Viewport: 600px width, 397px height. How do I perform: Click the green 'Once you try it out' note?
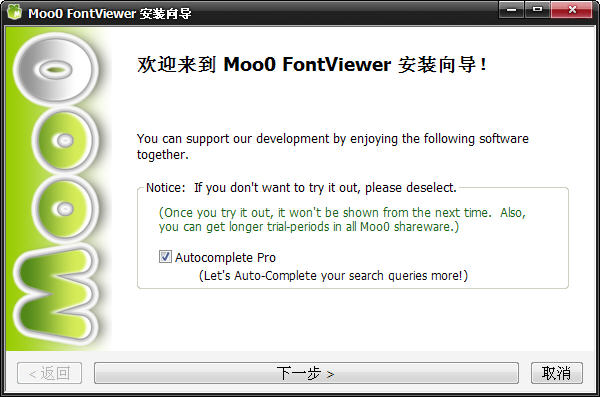pyautogui.click(x=342, y=219)
